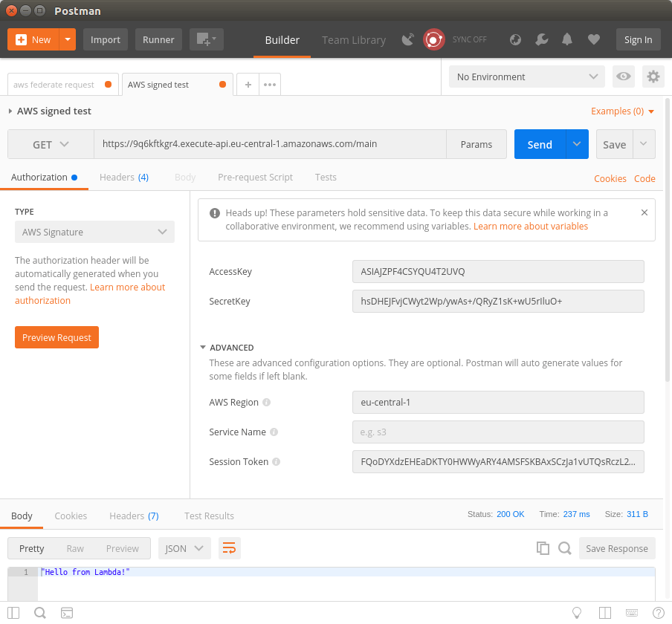Click the search response magnifier icon
Screen dimensions: 672x624
pos(565,548)
